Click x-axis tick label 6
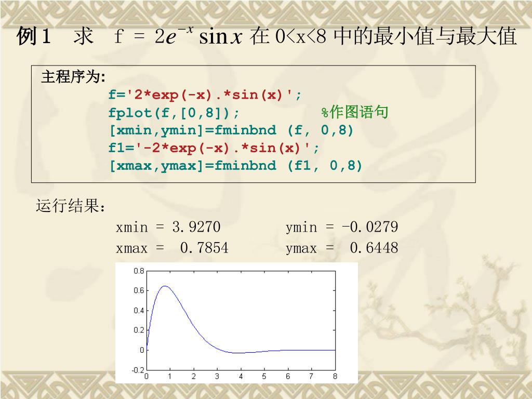532x399 pixels. tap(288, 376)
